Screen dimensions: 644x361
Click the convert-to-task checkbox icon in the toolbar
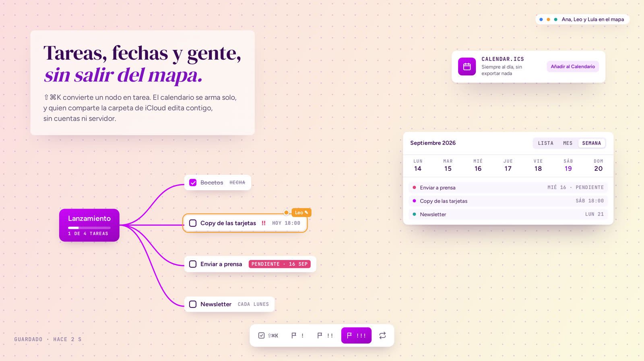point(268,335)
